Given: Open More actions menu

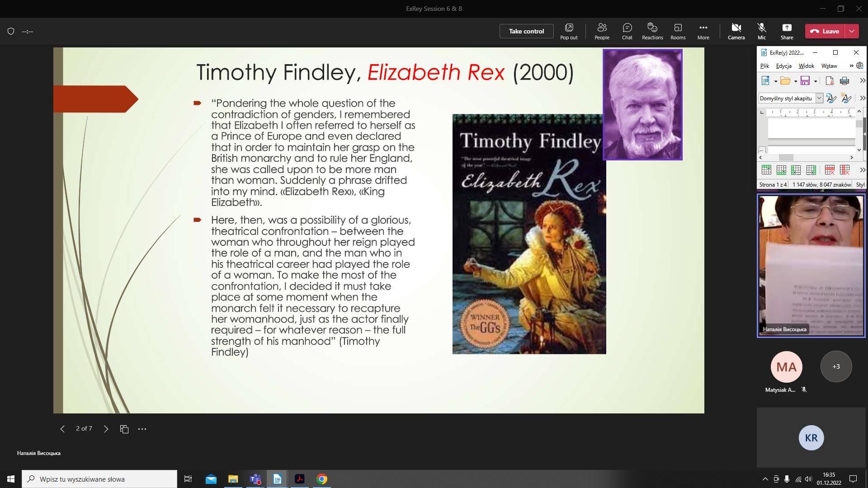Looking at the screenshot, I should coord(703,31).
